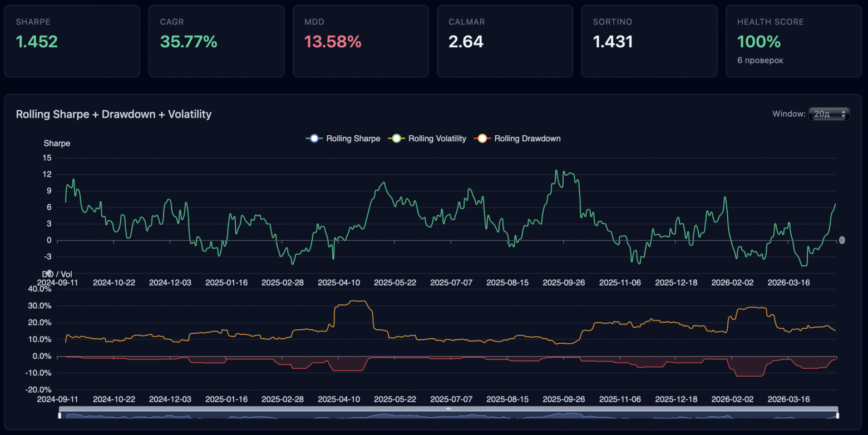Click the right handle of the zoom slider
Screen dimensions: 868x435
[837, 414]
